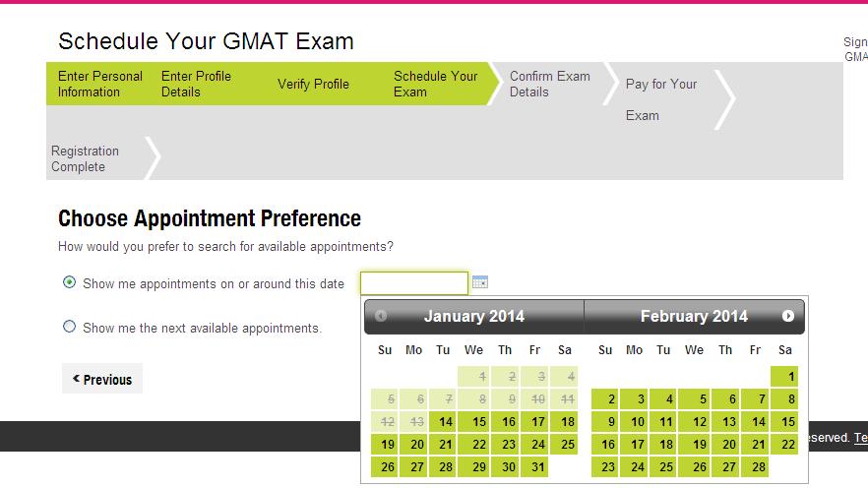The width and height of the screenshot is (868, 488).
Task: Pick January 26 in the calendar
Action: 386,466
